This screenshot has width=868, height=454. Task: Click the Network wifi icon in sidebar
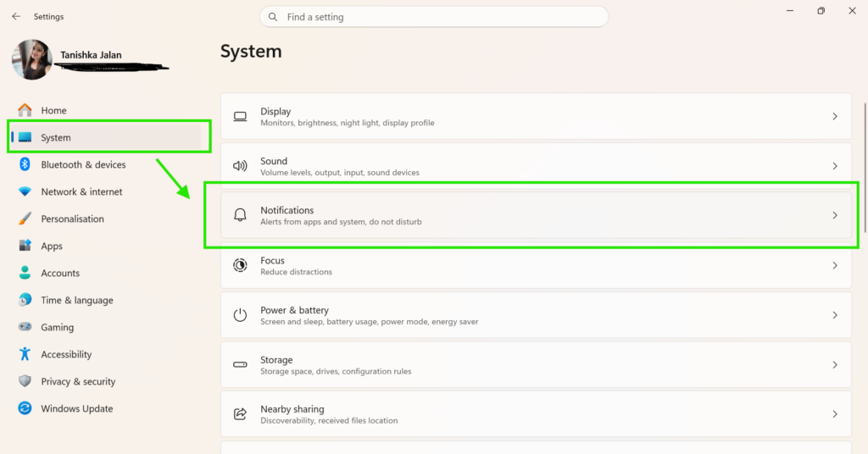pyautogui.click(x=25, y=191)
